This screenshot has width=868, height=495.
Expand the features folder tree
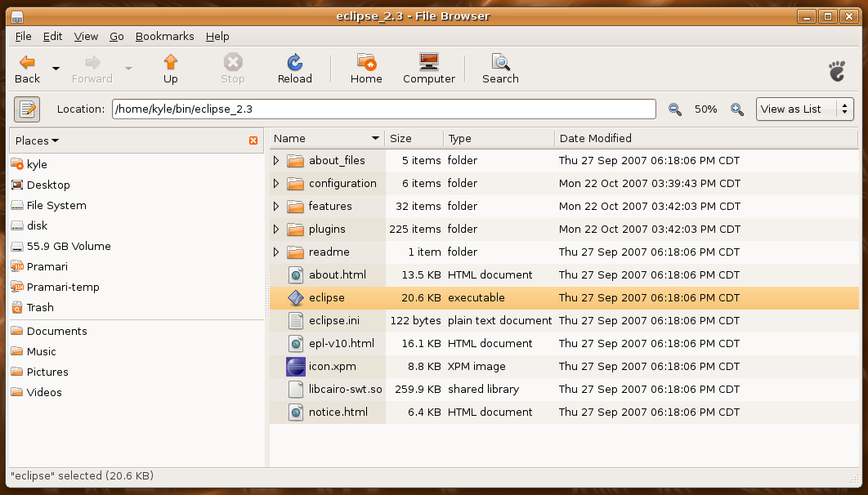point(276,207)
